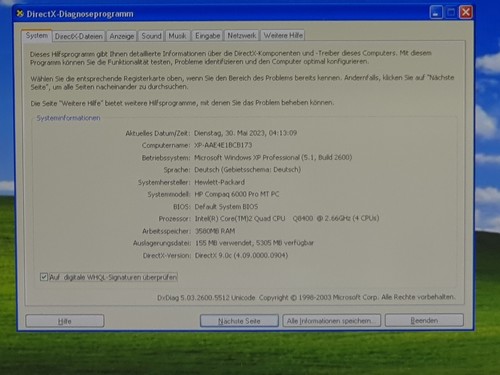
Task: Go to Nächste Seite
Action: [239, 321]
